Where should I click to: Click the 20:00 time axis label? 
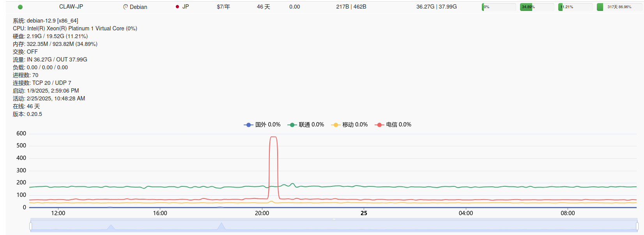(x=262, y=213)
